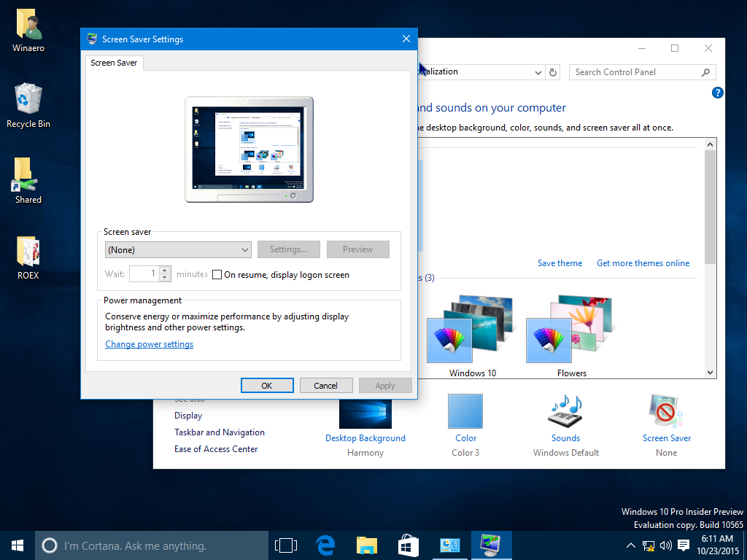Select the Flowers theme thumbnail

tap(570, 330)
